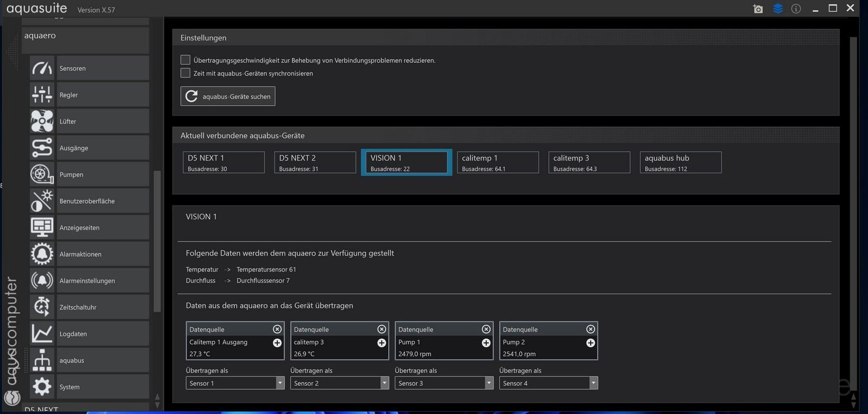Click aquabus-Geräte suchen button

pos(228,96)
